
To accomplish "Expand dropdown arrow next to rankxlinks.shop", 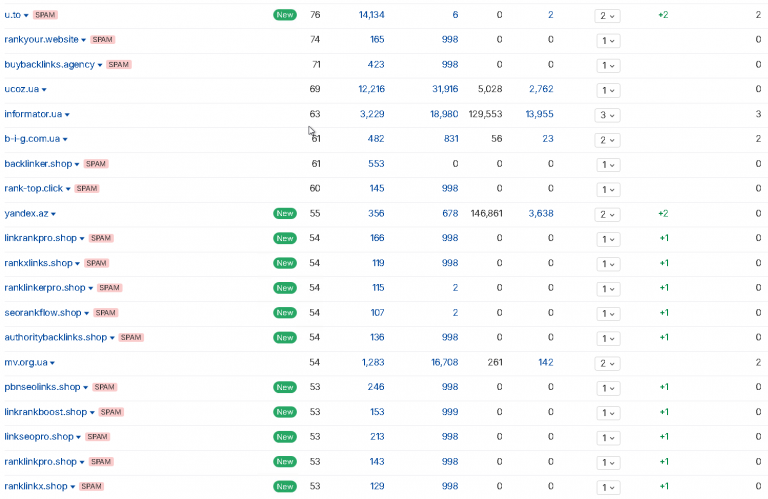I will click(77, 263).
